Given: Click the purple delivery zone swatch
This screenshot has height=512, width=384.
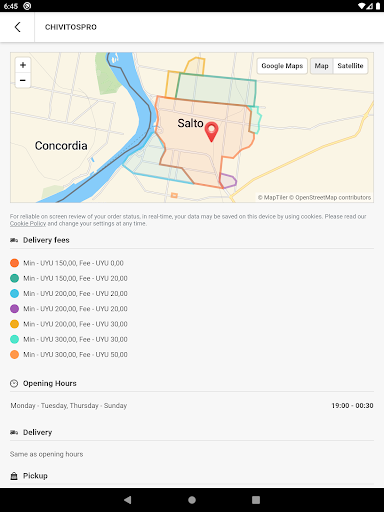Looking at the screenshot, I should [14, 309].
